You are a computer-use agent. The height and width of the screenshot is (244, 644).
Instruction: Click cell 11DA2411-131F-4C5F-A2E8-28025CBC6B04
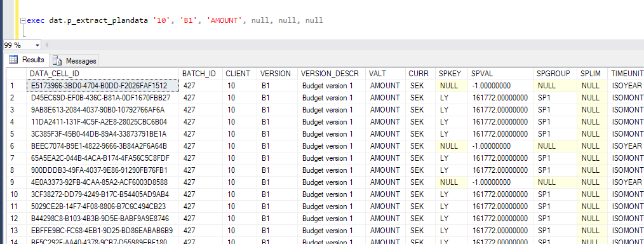(x=103, y=122)
